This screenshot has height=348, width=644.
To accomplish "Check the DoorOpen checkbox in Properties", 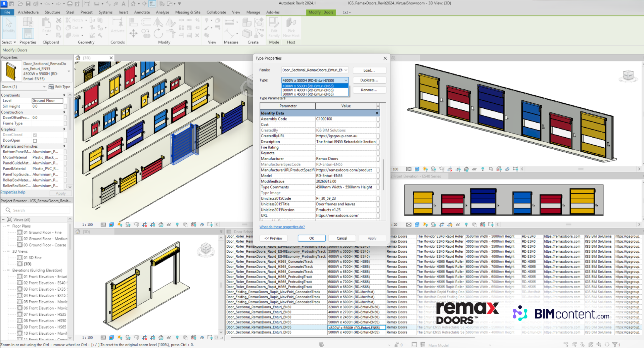I will [x=35, y=140].
